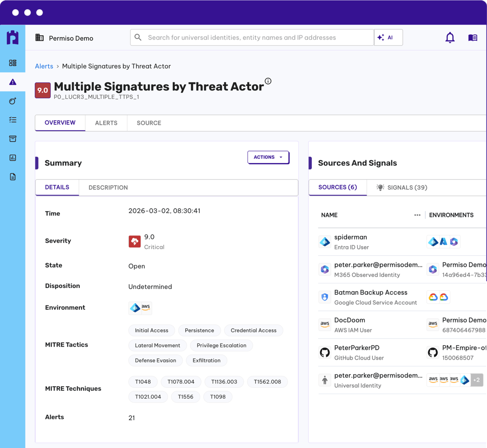Switch to the ALERTS tab

[106, 122]
